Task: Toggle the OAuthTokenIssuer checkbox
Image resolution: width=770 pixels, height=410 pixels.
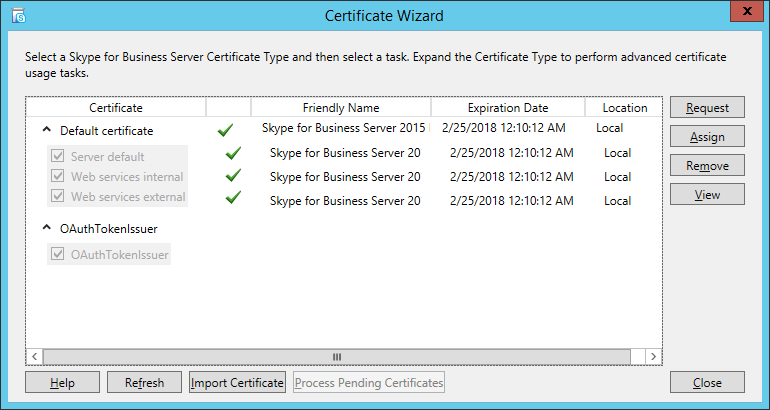Action: [x=58, y=254]
